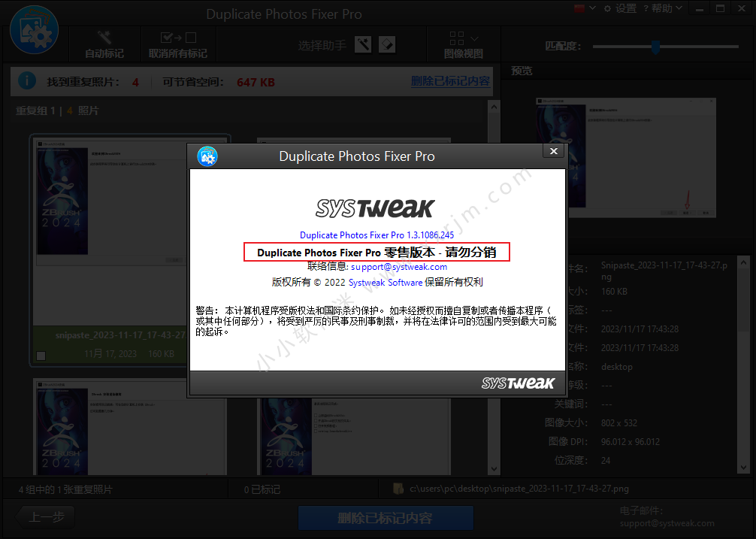Click the 自动标记 auto-mark button
This screenshot has height=539, width=756.
coord(104,44)
